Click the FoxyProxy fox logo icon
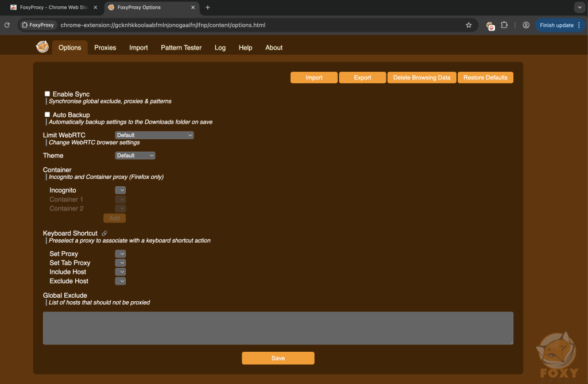 click(42, 47)
